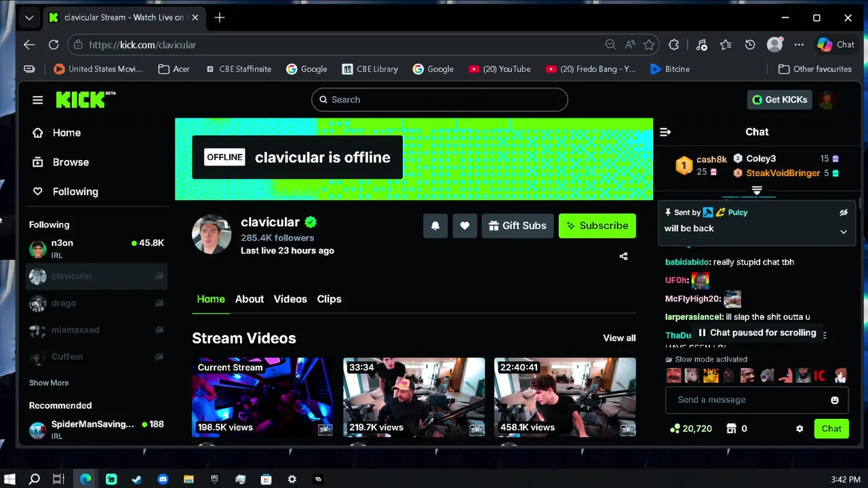Close the clavicular Stream tab
This screenshot has width=868, height=488.
195,18
